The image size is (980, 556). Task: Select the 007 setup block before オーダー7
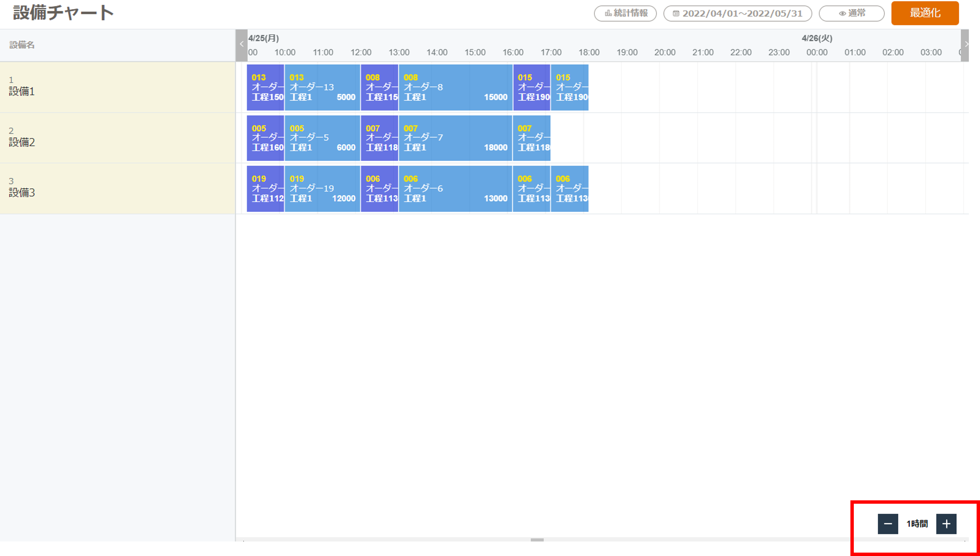coord(379,138)
